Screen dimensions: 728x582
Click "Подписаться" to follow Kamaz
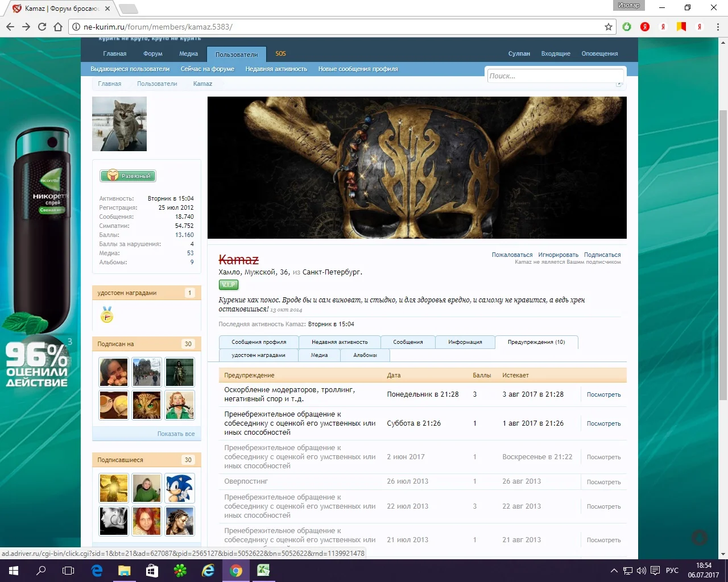click(602, 255)
